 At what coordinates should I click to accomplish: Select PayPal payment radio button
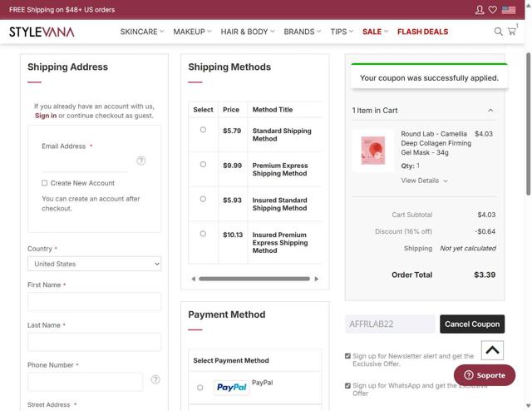(200, 388)
